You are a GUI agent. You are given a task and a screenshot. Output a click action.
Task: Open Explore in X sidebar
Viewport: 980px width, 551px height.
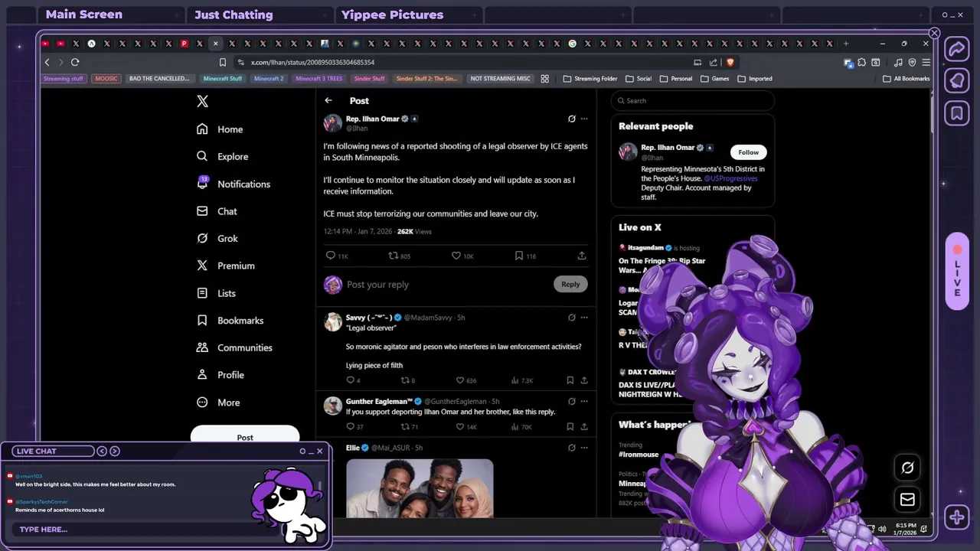point(222,156)
